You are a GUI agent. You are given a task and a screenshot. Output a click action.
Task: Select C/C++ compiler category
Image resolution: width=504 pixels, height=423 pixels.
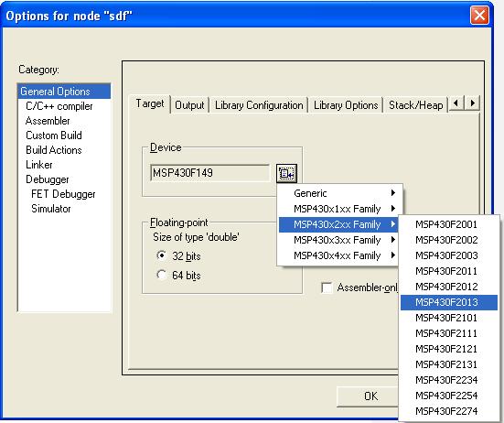coord(59,106)
